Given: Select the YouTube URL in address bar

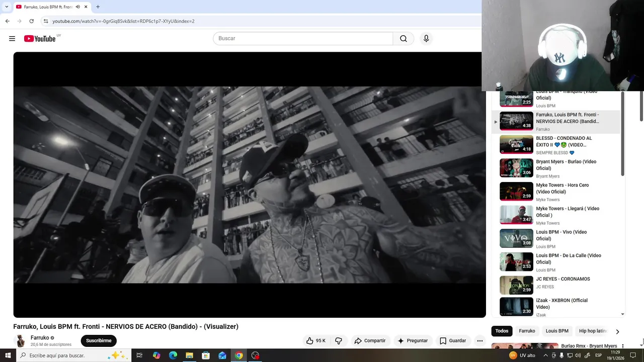Looking at the screenshot, I should tap(123, 21).
